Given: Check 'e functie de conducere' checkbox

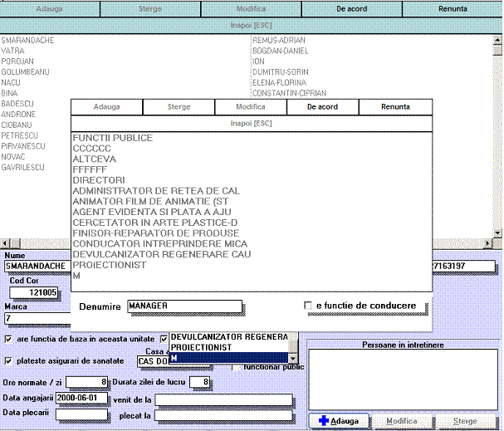Looking at the screenshot, I should 309,306.
